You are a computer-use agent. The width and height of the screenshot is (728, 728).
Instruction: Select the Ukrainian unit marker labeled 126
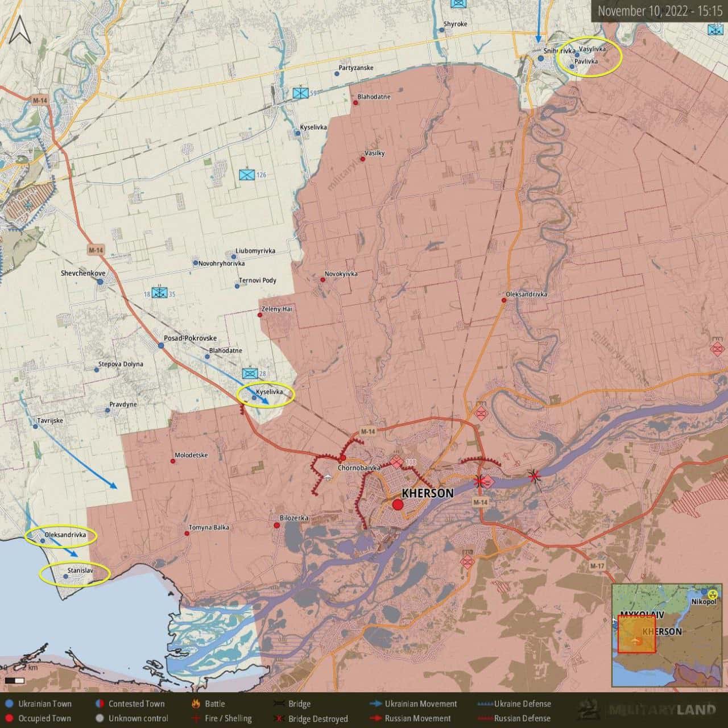pyautogui.click(x=247, y=174)
